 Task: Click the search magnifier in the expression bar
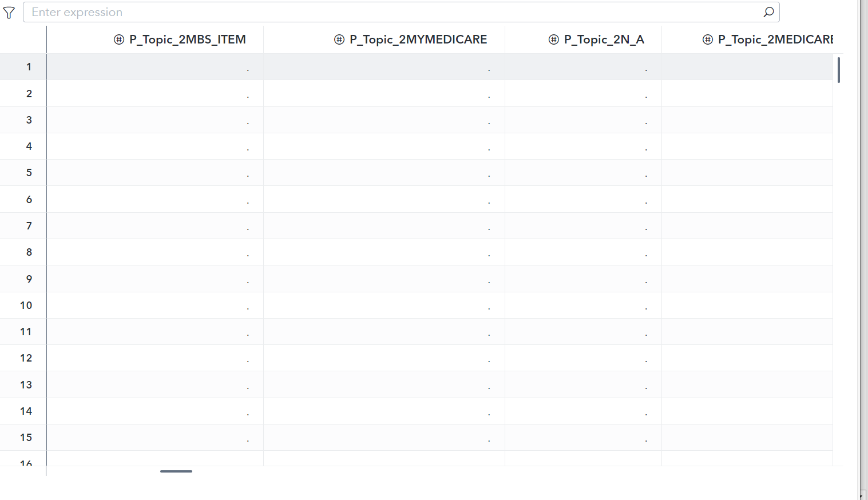768,12
